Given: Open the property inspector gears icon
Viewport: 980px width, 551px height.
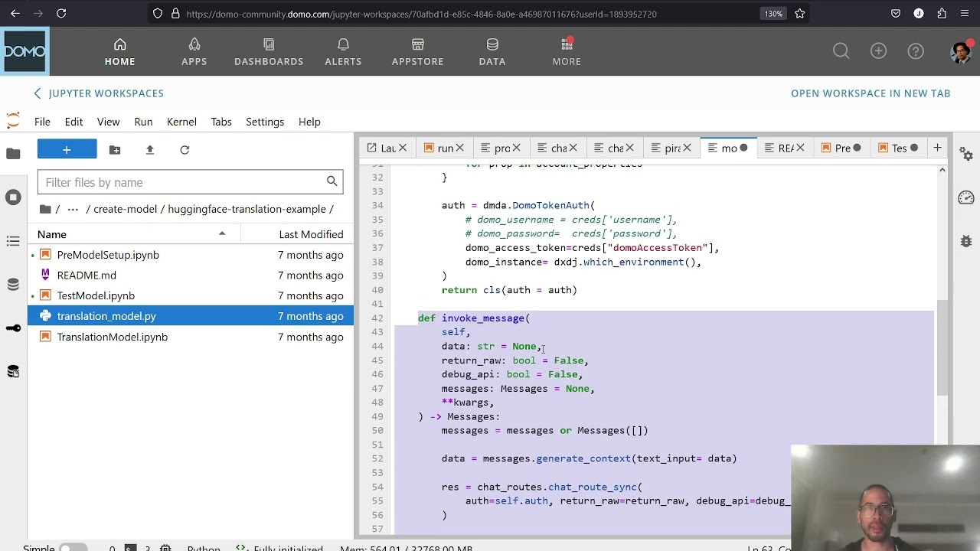Looking at the screenshot, I should click(966, 154).
